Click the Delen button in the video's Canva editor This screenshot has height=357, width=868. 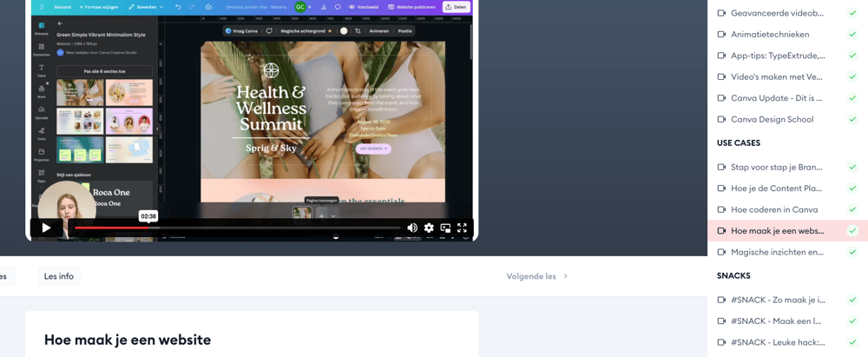coord(457,7)
